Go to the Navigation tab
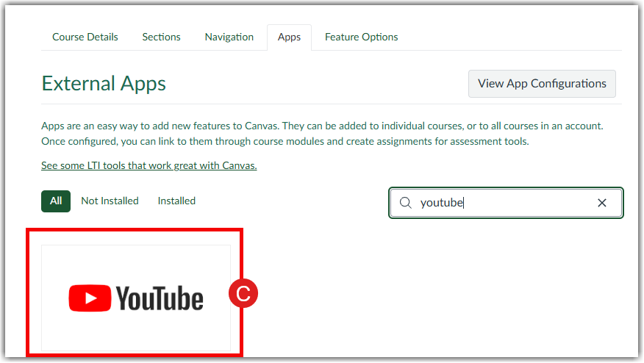The image size is (644, 363). click(x=229, y=37)
